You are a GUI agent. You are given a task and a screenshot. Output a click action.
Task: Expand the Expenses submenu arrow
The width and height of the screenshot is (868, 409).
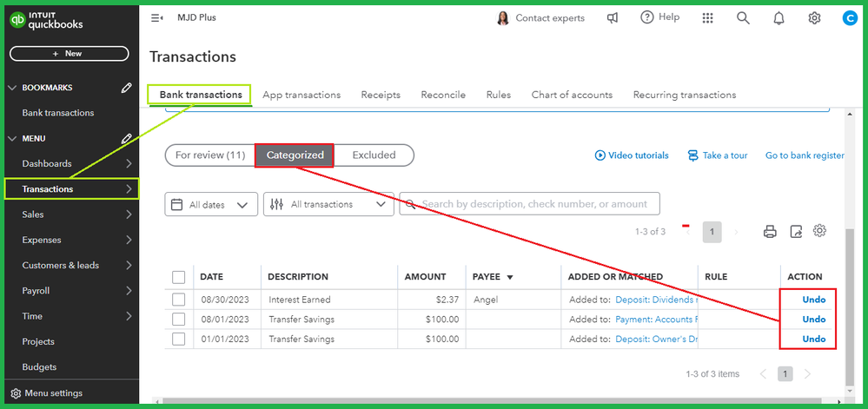tap(129, 241)
